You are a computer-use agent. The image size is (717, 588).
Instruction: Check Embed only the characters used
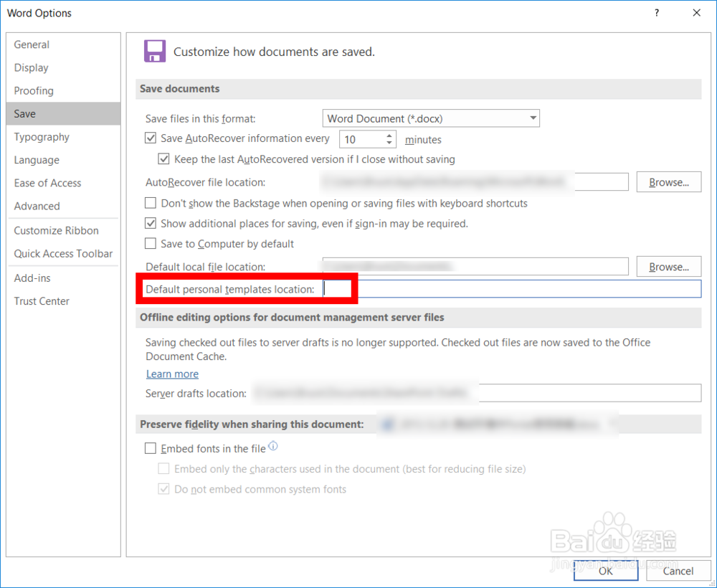click(163, 469)
